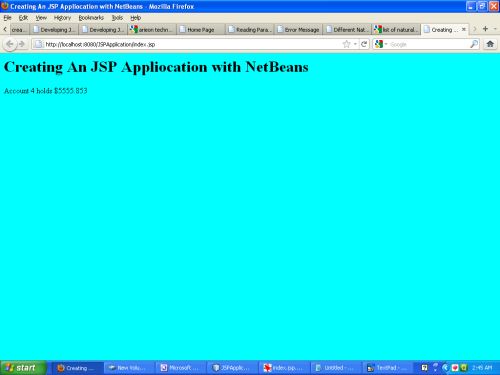
Task: Restore down the Firefox window
Action: pyautogui.click(x=482, y=6)
